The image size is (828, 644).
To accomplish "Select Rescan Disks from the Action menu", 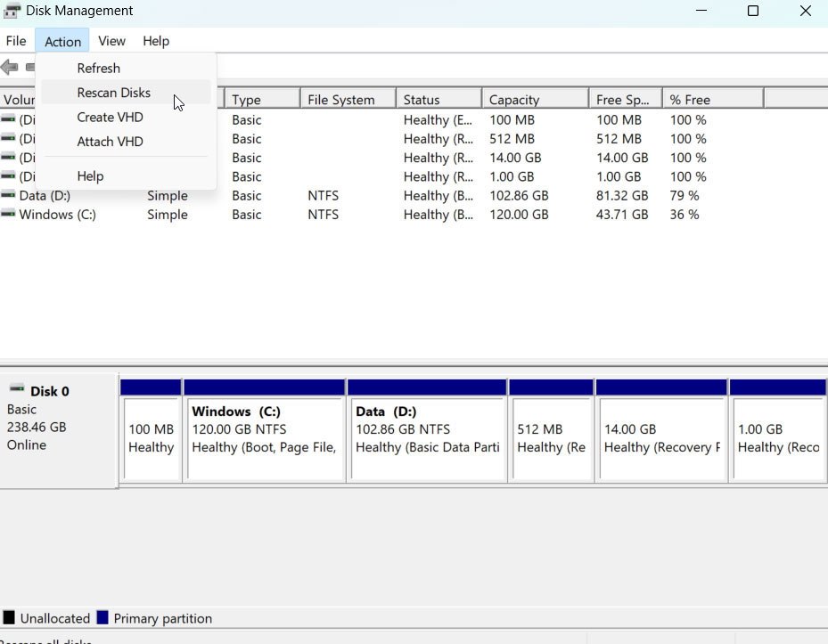I will pos(113,93).
